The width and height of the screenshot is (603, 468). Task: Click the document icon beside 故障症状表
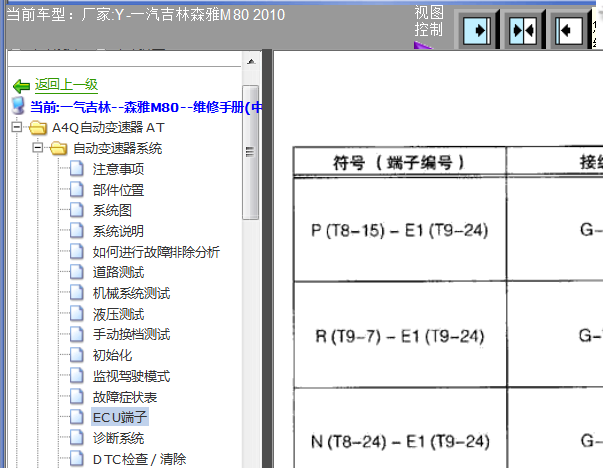pos(77,396)
